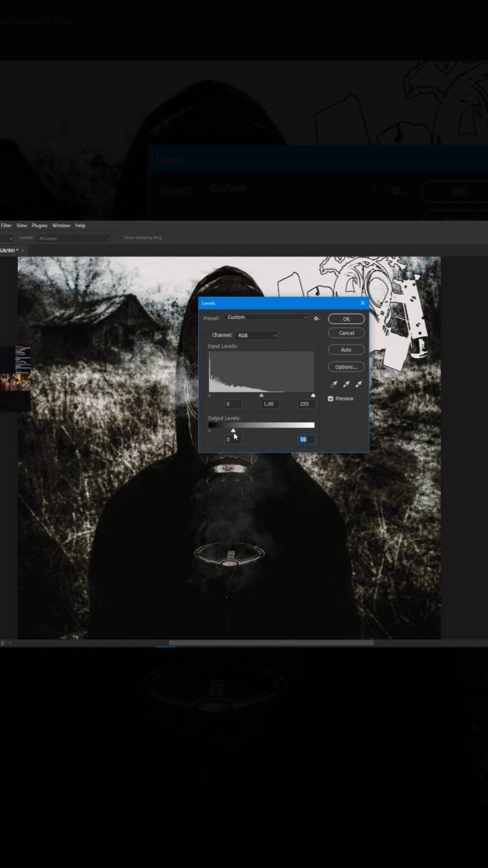The height and width of the screenshot is (868, 488).
Task: Enable the Show Sampling Ring checkbox
Action: pos(121,237)
